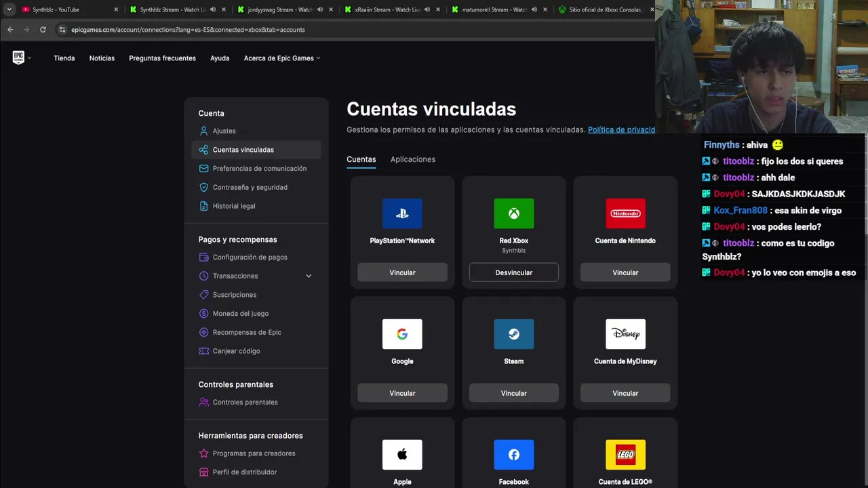Click the Apple logo tile
This screenshot has width=868, height=488.
402,455
